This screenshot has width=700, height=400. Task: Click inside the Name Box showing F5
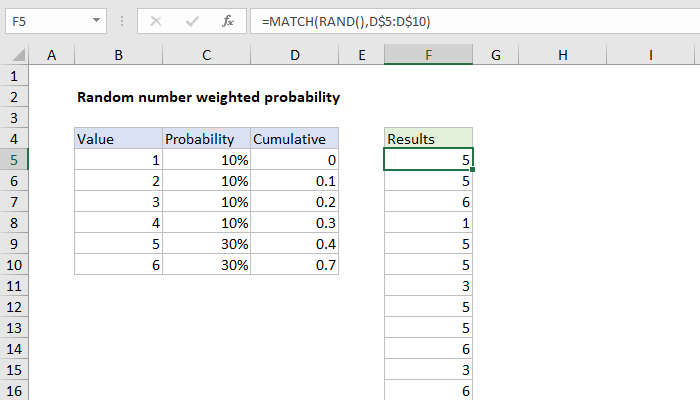coord(45,21)
